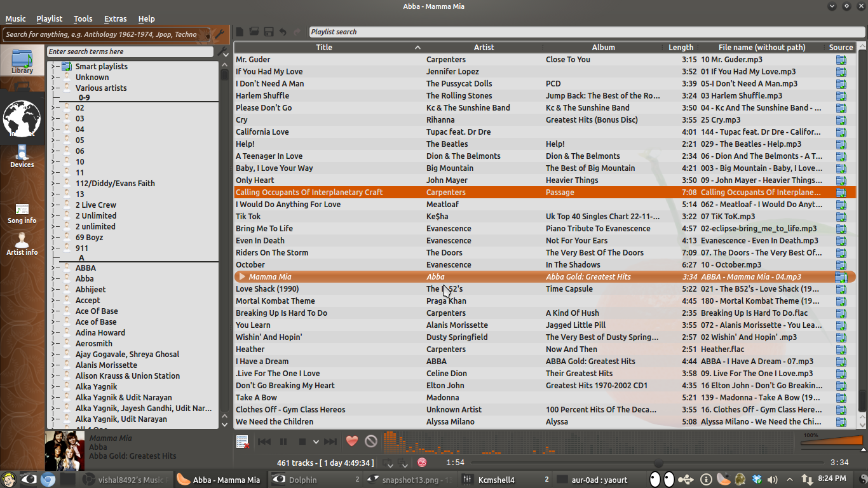Click the redo arrow in playlist toolbar

tap(298, 32)
